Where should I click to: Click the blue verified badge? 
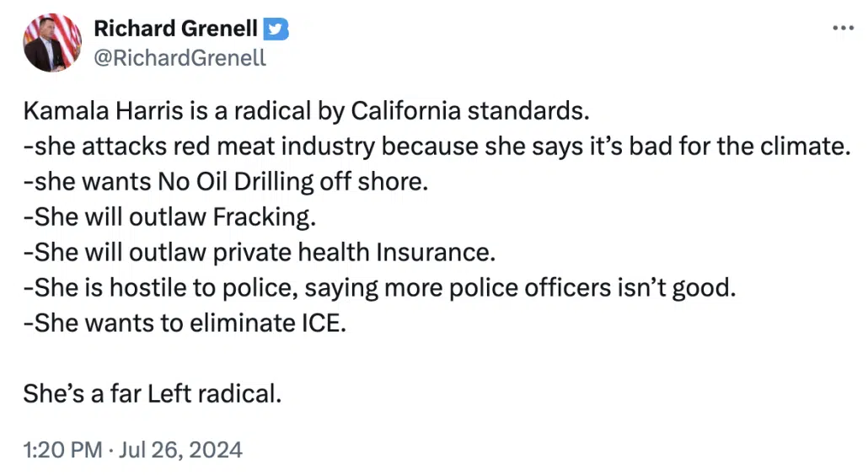click(x=276, y=29)
